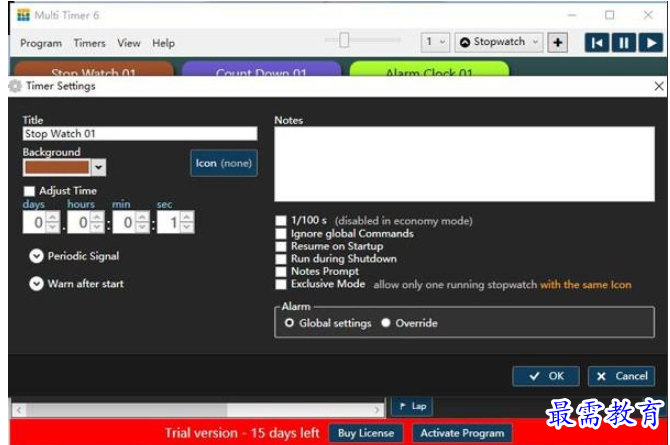Open the Background color dropdown arrow
Screen dimensions: 670x445
(99, 167)
